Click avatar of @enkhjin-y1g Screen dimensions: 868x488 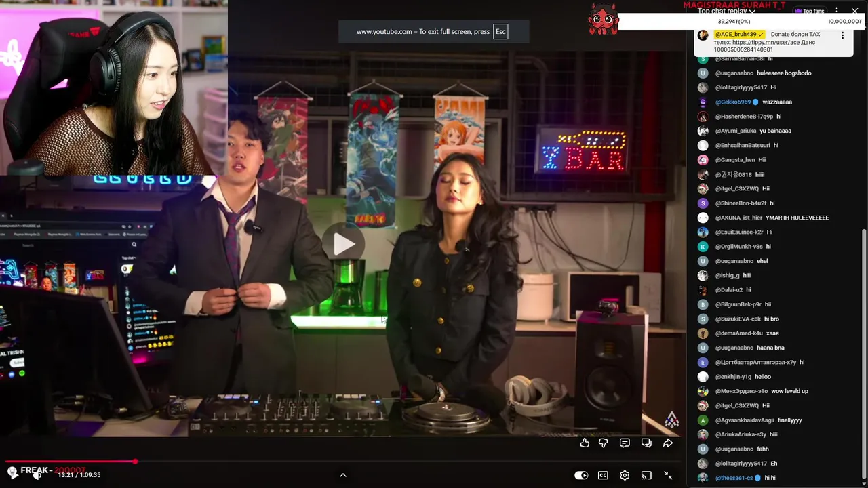click(x=703, y=377)
